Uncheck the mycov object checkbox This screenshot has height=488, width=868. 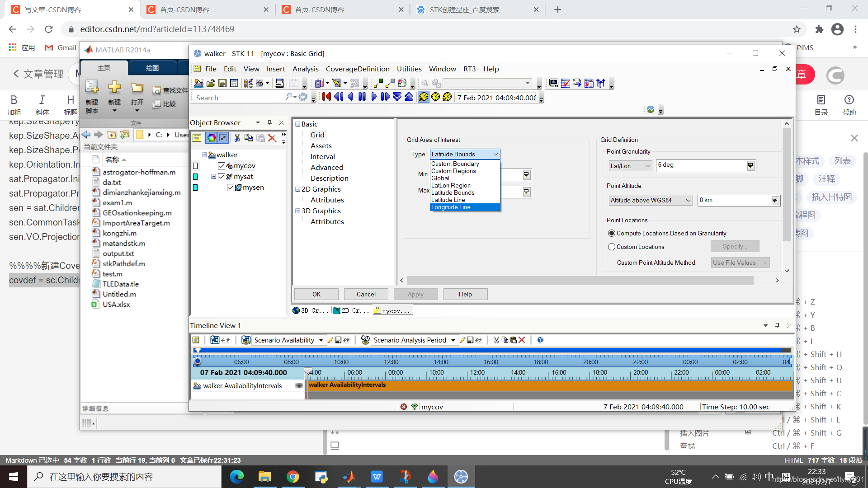point(222,166)
